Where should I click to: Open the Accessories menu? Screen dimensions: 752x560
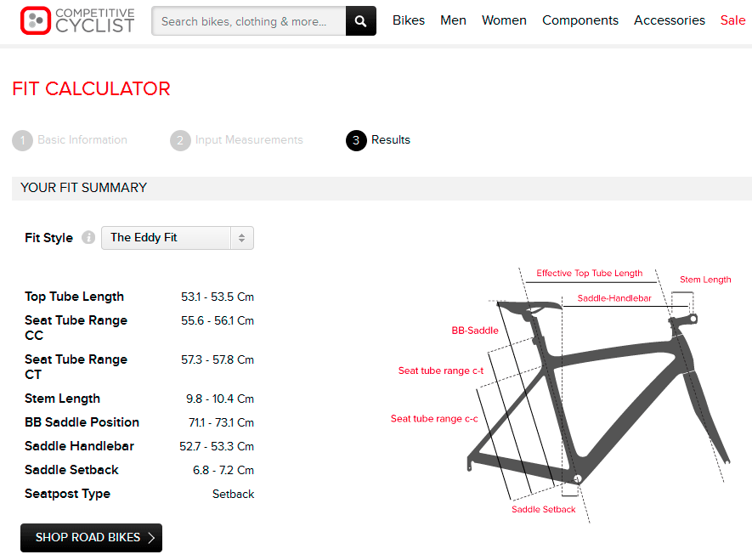point(669,20)
